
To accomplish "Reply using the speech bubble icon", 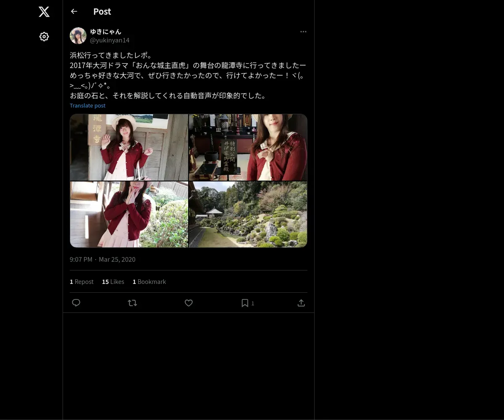I will tap(76, 303).
